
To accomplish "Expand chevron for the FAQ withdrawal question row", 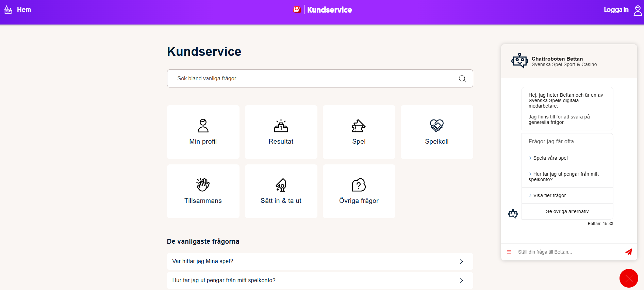I will click(461, 280).
